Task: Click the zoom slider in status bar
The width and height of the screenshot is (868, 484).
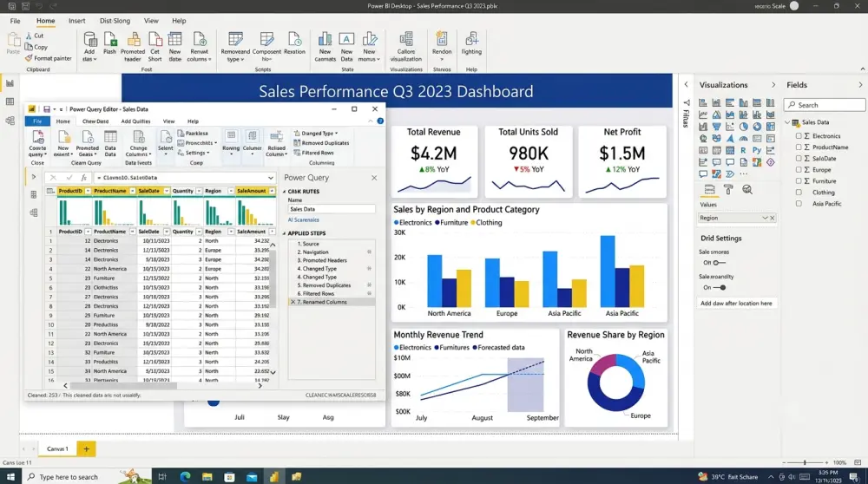Action: (805, 462)
